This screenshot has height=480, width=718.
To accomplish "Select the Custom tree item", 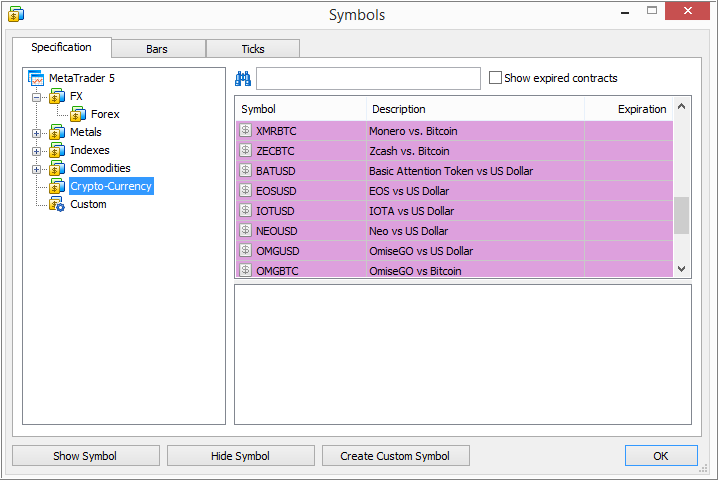I will click(x=88, y=204).
